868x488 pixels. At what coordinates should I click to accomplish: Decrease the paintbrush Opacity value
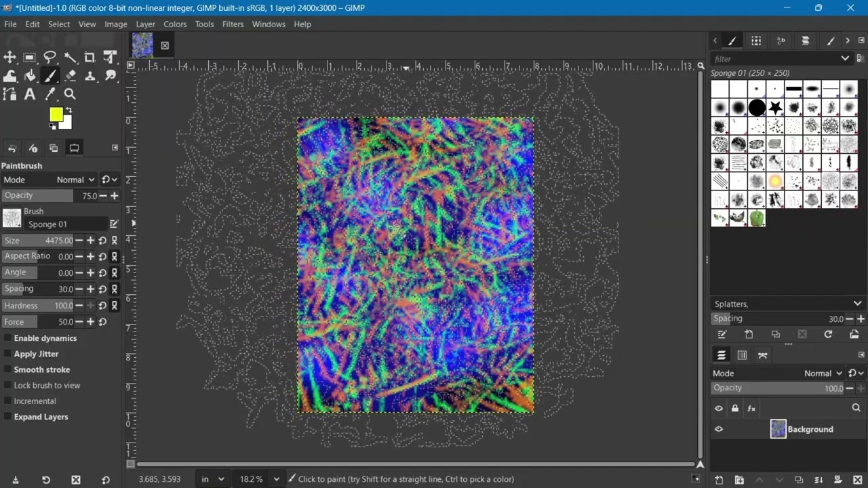(x=103, y=196)
